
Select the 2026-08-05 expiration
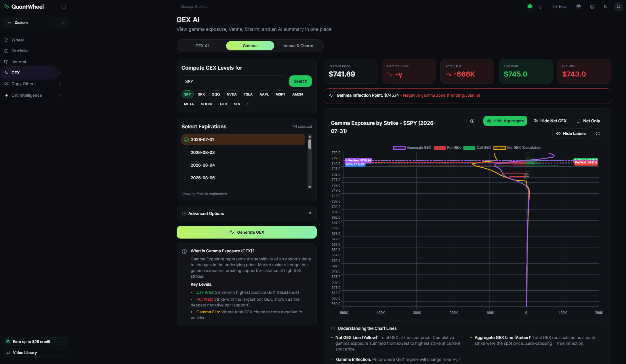[243, 178]
